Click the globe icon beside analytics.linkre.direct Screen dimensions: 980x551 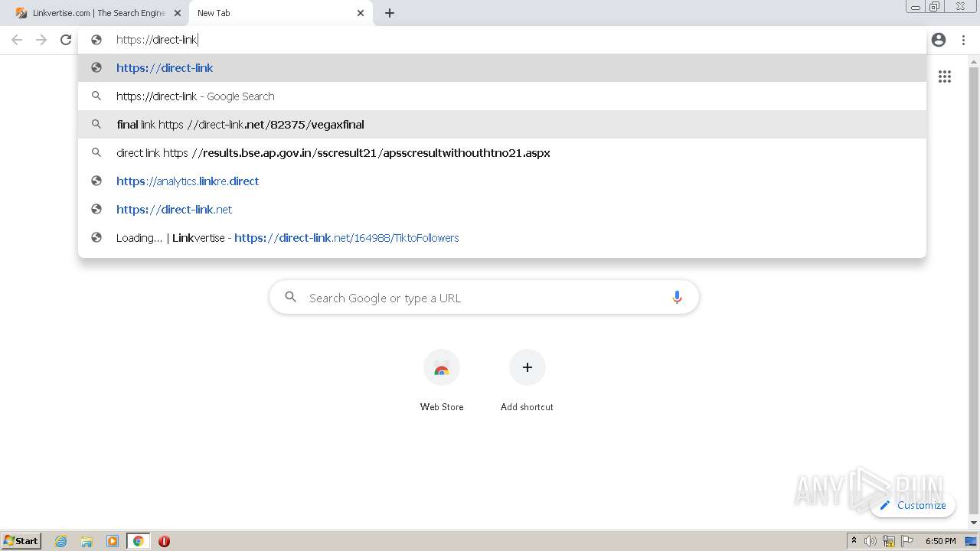pos(96,181)
